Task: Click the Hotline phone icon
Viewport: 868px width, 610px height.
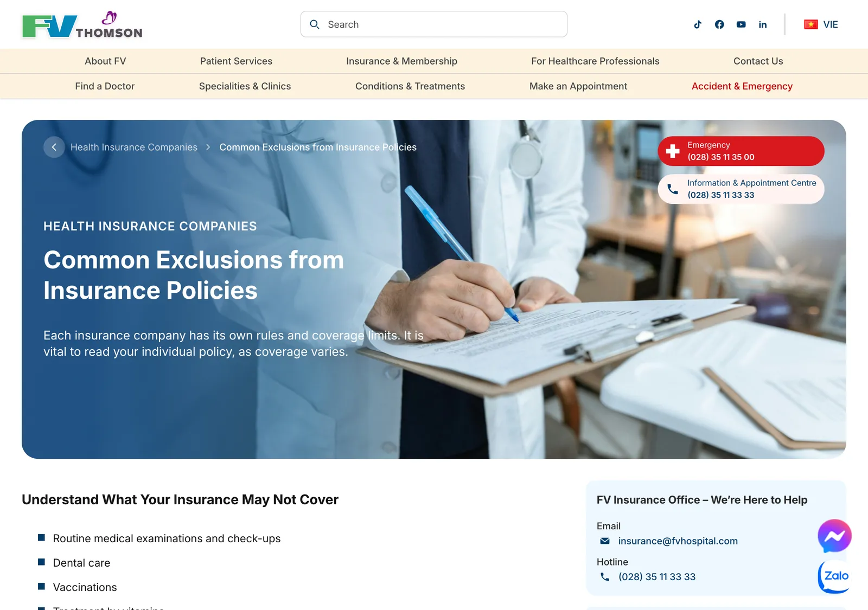Action: point(605,577)
